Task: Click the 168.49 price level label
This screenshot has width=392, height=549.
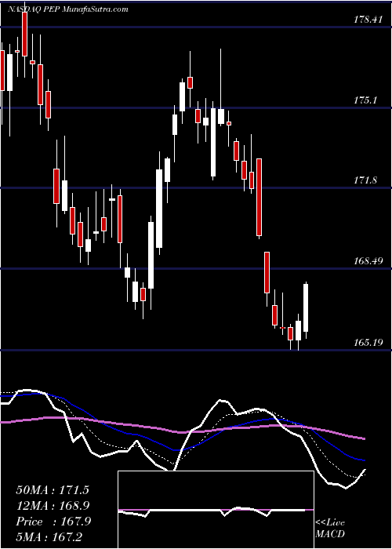Action: tap(368, 261)
